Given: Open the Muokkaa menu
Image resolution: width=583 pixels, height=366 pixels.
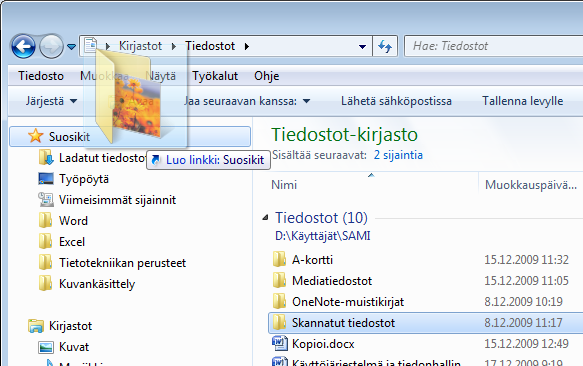Looking at the screenshot, I should (104, 76).
